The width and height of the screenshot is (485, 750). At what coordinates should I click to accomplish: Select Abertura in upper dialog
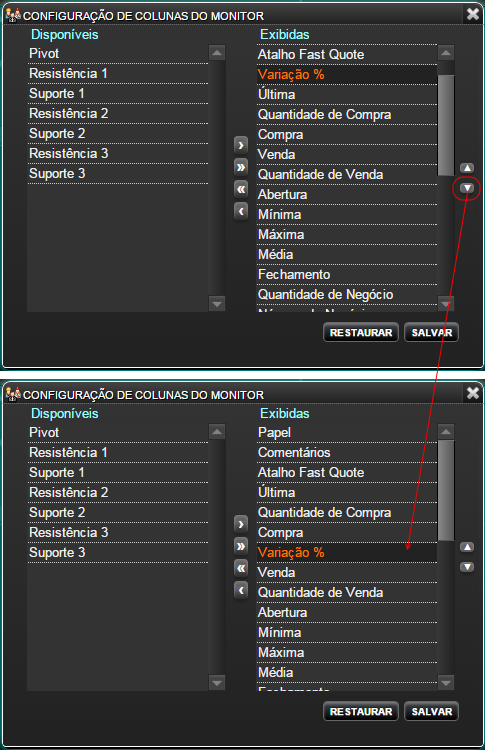[347, 195]
